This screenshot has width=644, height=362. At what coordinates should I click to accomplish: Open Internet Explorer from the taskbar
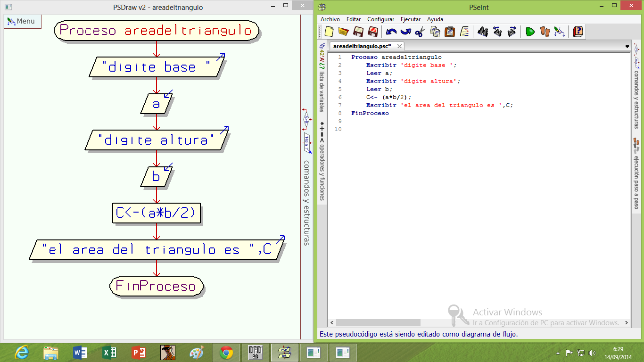(22, 353)
